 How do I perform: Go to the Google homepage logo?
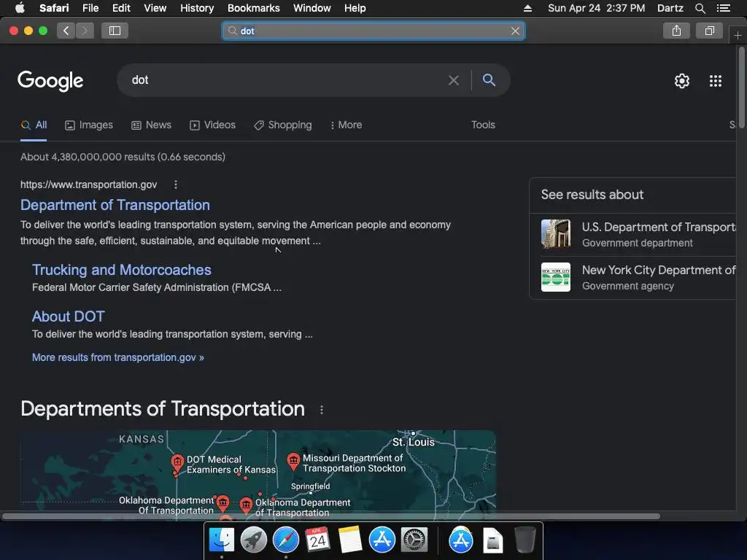[x=50, y=80]
